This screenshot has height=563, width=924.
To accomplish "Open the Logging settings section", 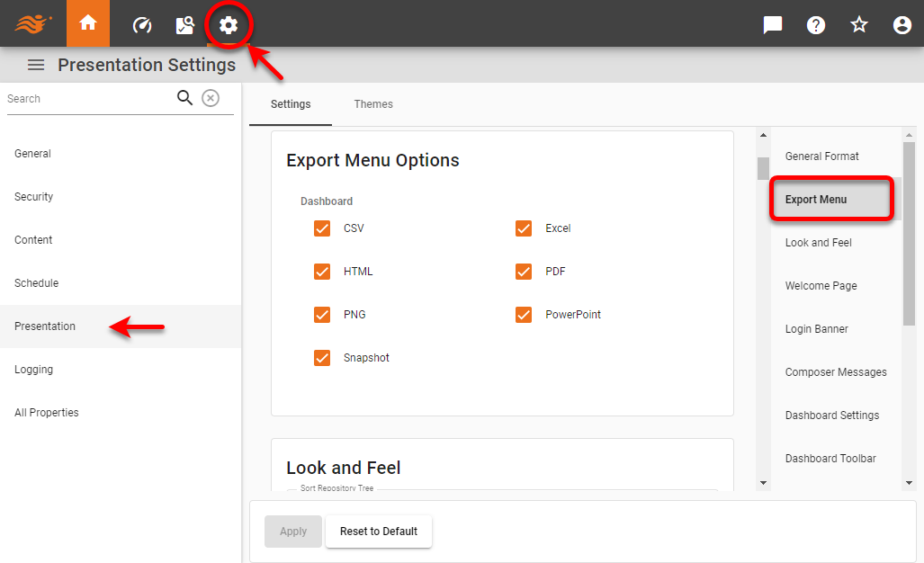I will pyautogui.click(x=32, y=369).
